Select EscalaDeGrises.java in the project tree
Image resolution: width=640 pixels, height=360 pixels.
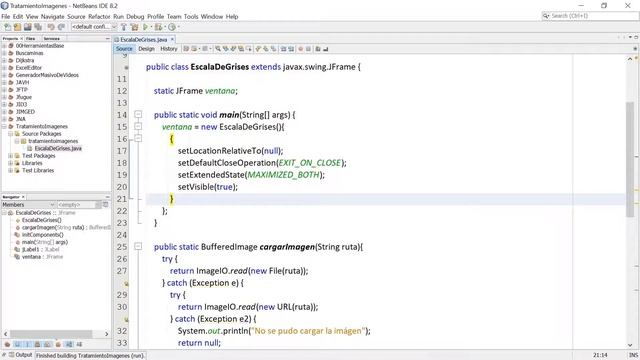[58, 149]
